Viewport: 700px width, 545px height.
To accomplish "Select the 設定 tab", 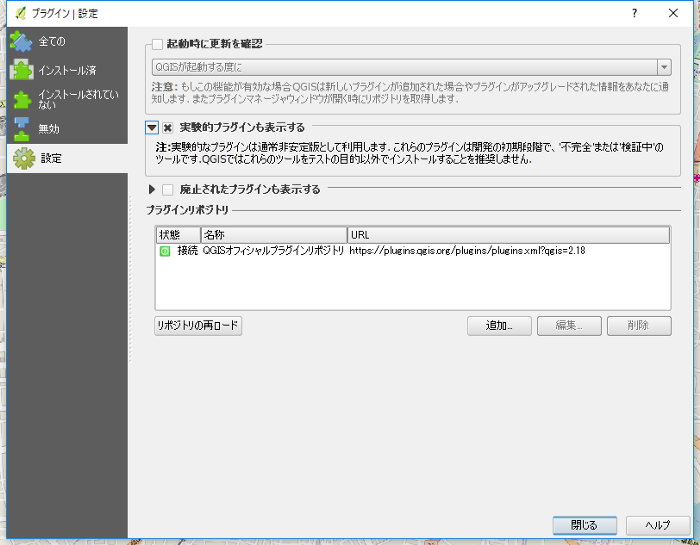I will point(67,158).
